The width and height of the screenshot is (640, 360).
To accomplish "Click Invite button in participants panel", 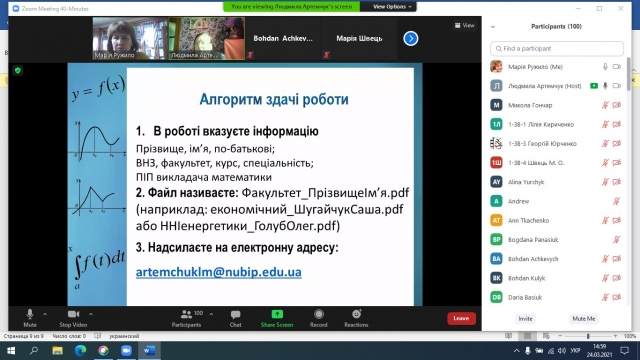I will [x=525, y=319].
